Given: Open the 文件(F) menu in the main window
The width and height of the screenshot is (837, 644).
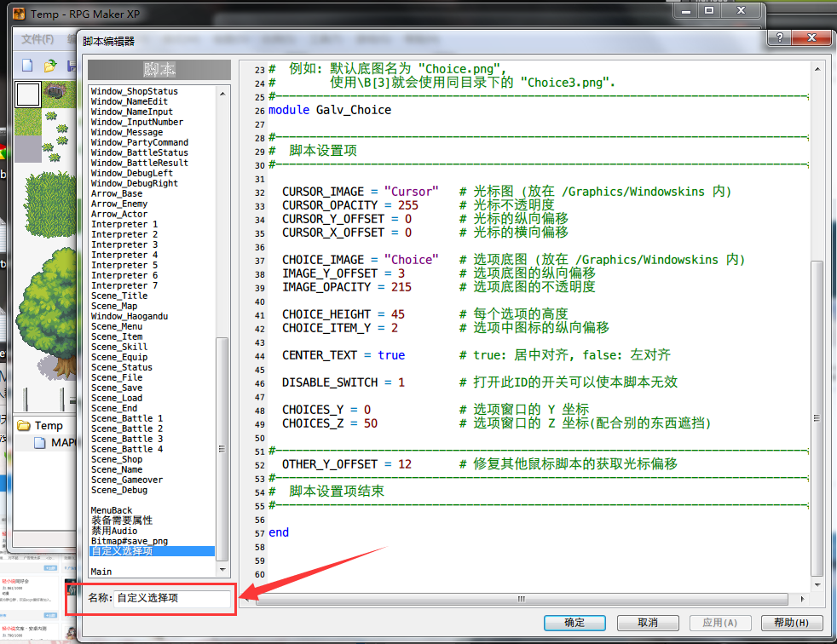Looking at the screenshot, I should (x=38, y=39).
